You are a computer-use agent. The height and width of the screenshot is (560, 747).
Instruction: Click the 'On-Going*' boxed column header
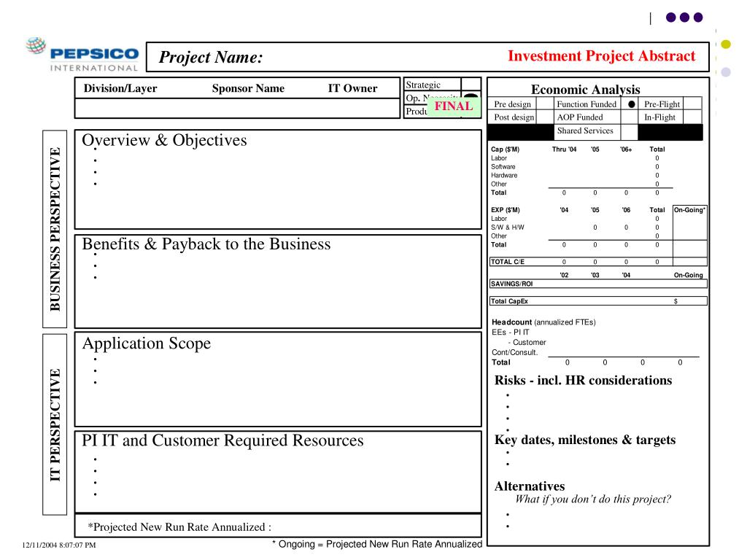point(689,209)
